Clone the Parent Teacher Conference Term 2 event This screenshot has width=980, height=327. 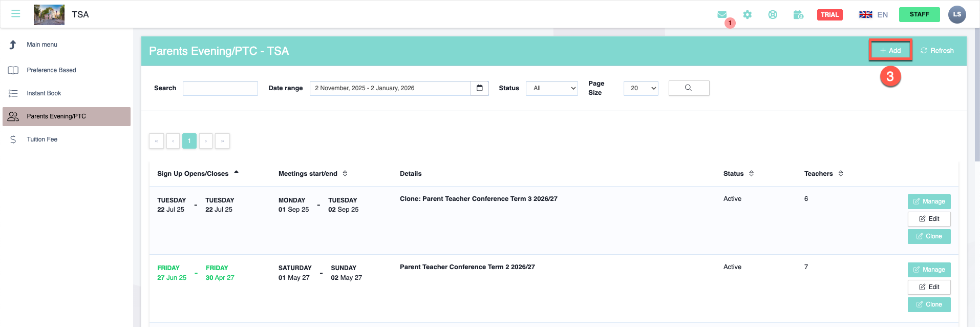coord(929,304)
